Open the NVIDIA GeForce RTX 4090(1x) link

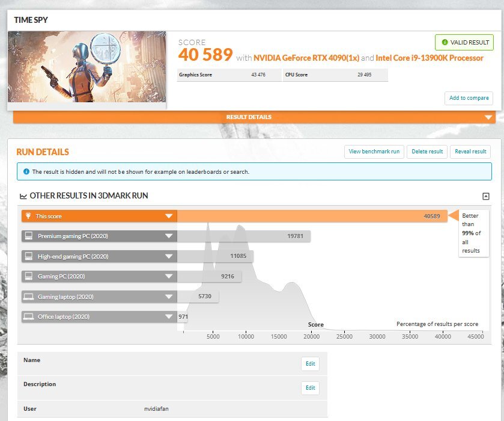(x=306, y=58)
